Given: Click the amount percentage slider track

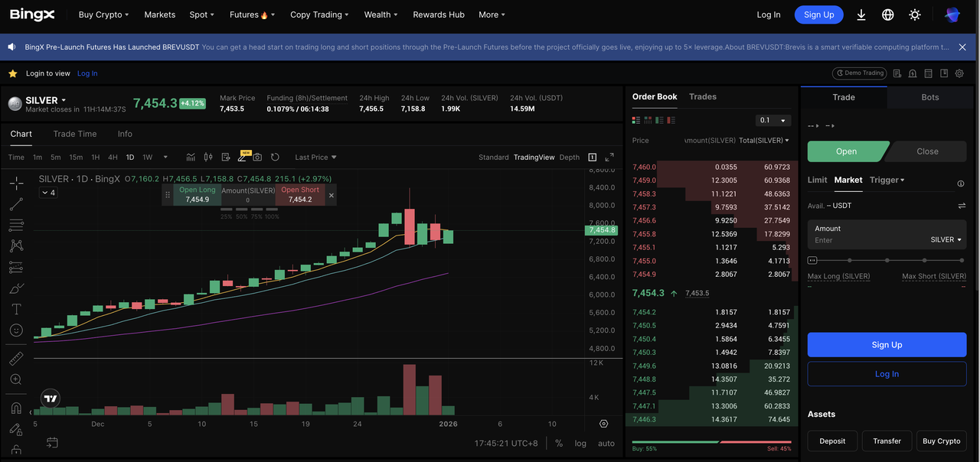Looking at the screenshot, I should 887,260.
